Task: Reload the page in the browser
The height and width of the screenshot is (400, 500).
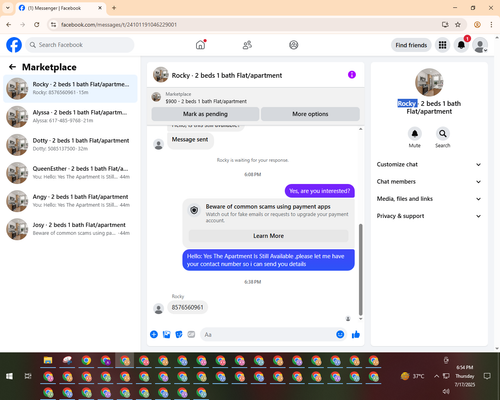Action: tap(37, 24)
